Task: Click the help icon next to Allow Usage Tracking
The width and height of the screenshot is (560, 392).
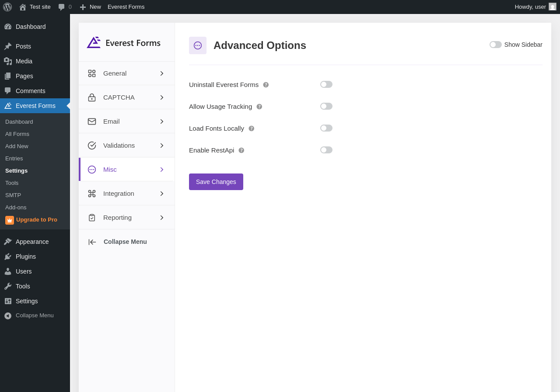Action: 259,107
